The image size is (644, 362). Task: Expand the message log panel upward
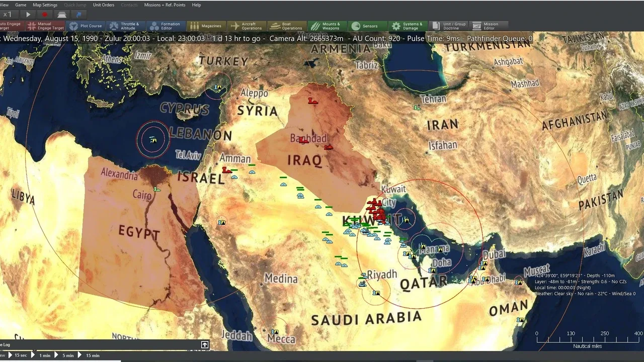205,344
